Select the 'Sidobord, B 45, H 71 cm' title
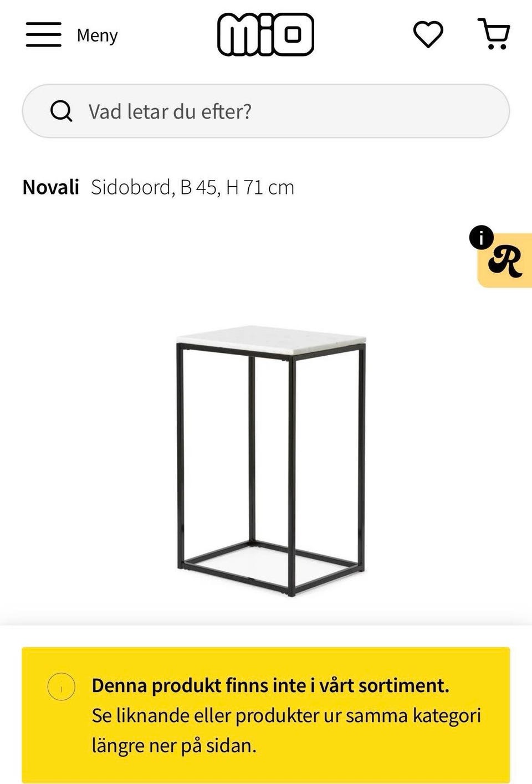Viewport: 532px width, 784px height. (x=192, y=187)
